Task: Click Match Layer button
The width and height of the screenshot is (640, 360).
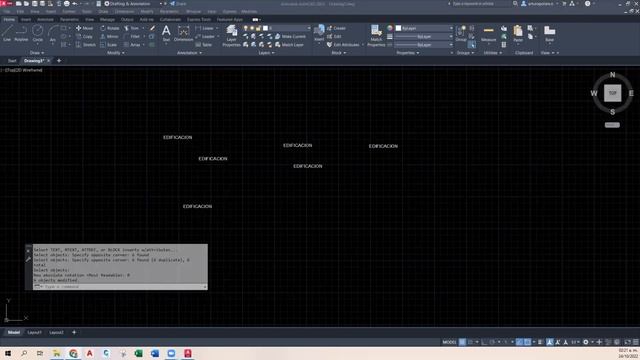Action: tap(289, 44)
